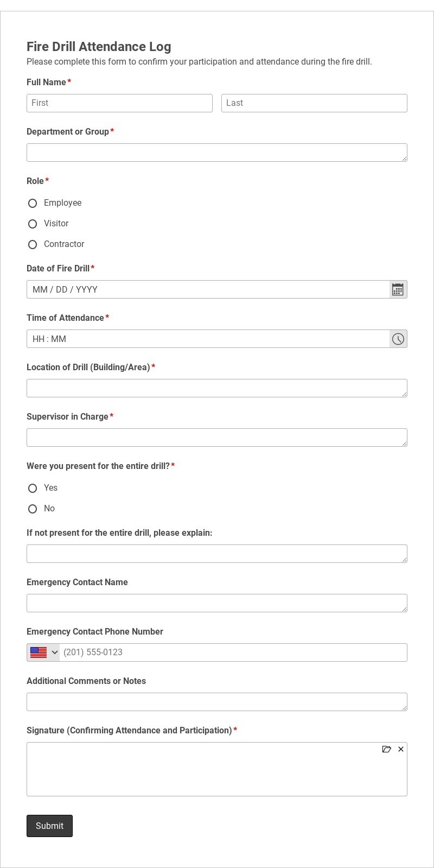This screenshot has width=434, height=868.
Task: Focus the First name field
Action: coord(119,103)
